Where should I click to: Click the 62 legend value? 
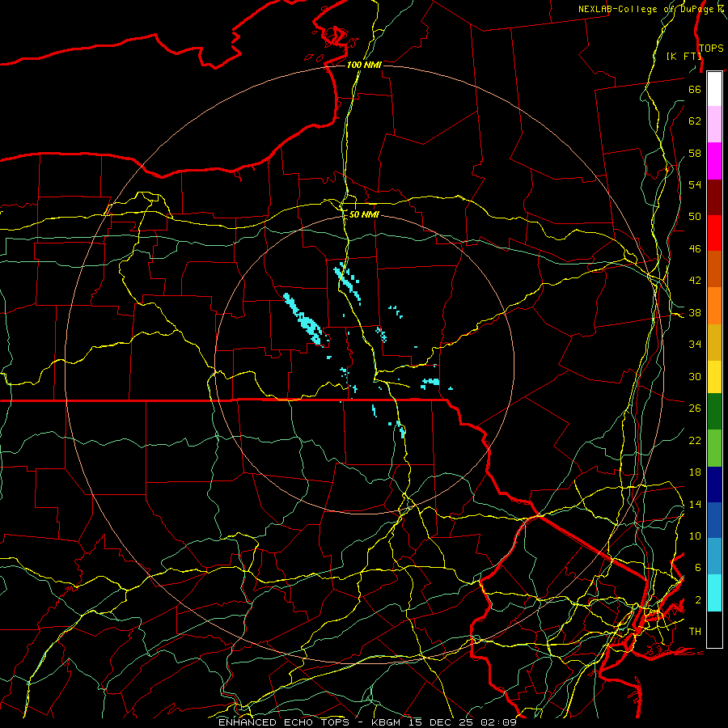pos(695,121)
